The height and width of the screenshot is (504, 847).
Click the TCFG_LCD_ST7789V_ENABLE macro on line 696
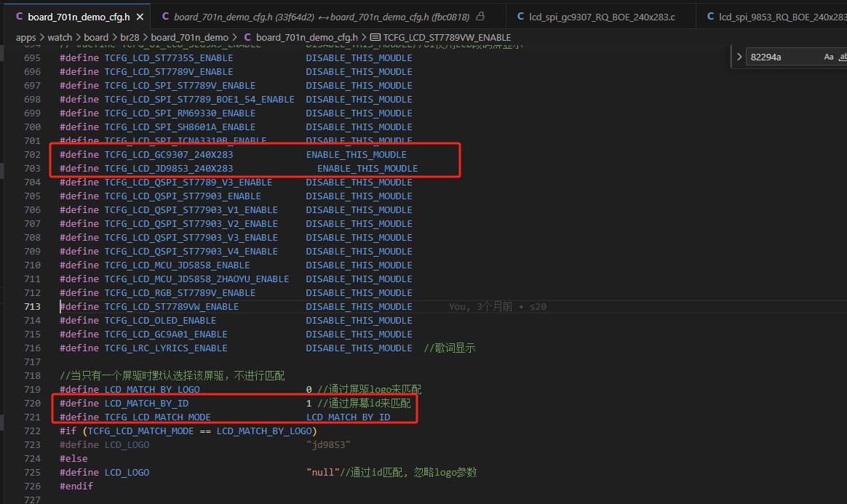169,72
